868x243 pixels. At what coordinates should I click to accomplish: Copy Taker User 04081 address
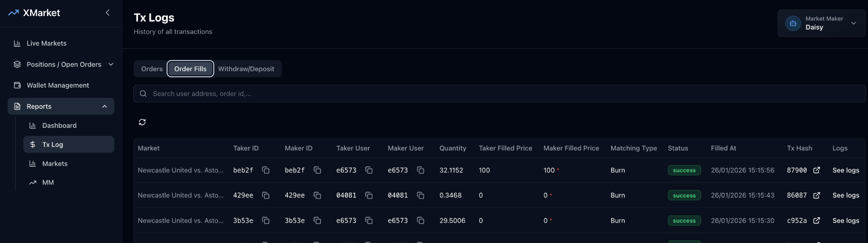369,195
